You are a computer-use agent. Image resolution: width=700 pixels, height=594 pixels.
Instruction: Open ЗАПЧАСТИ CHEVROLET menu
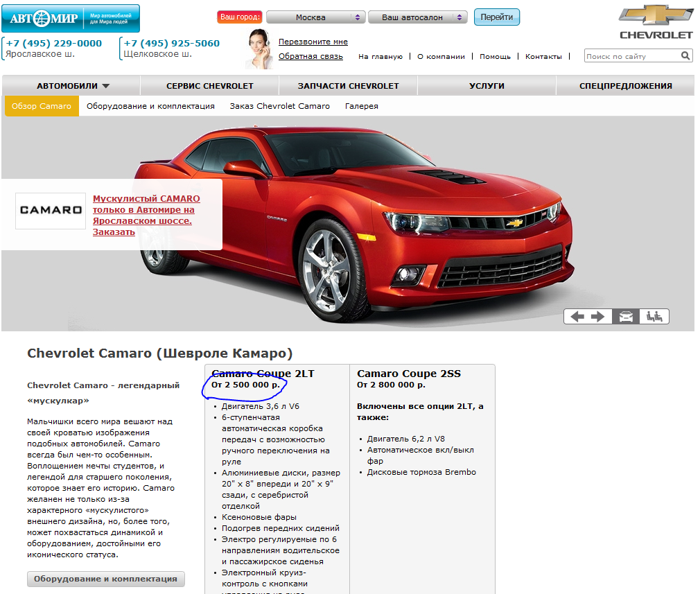[348, 86]
